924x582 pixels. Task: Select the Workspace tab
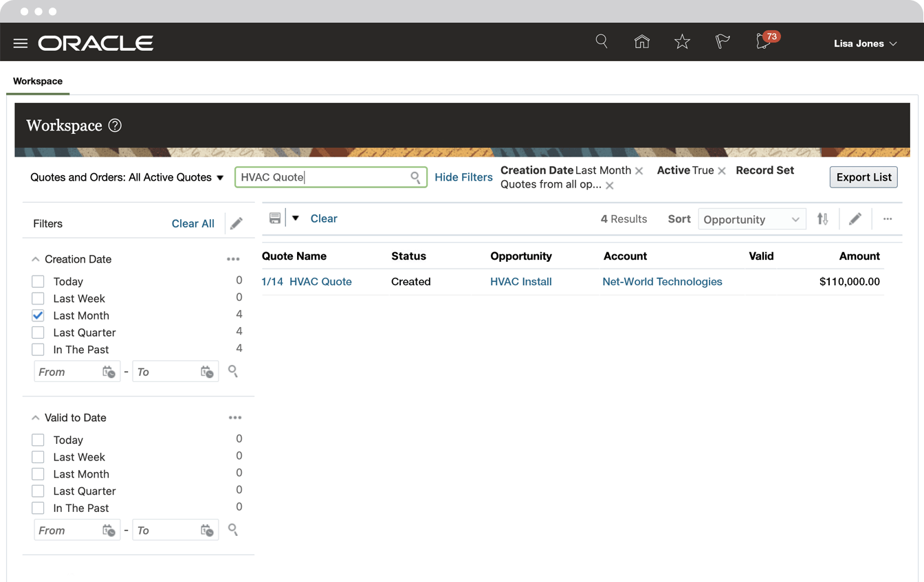pyautogui.click(x=38, y=81)
